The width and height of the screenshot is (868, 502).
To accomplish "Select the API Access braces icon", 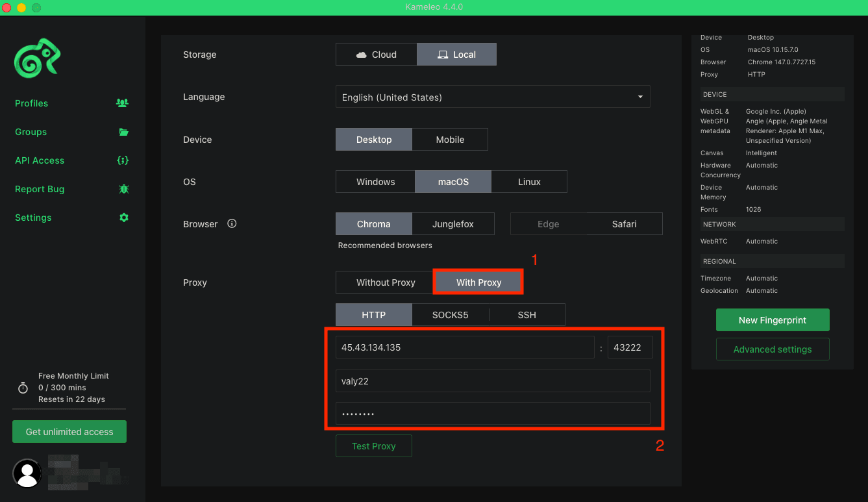I will click(123, 160).
